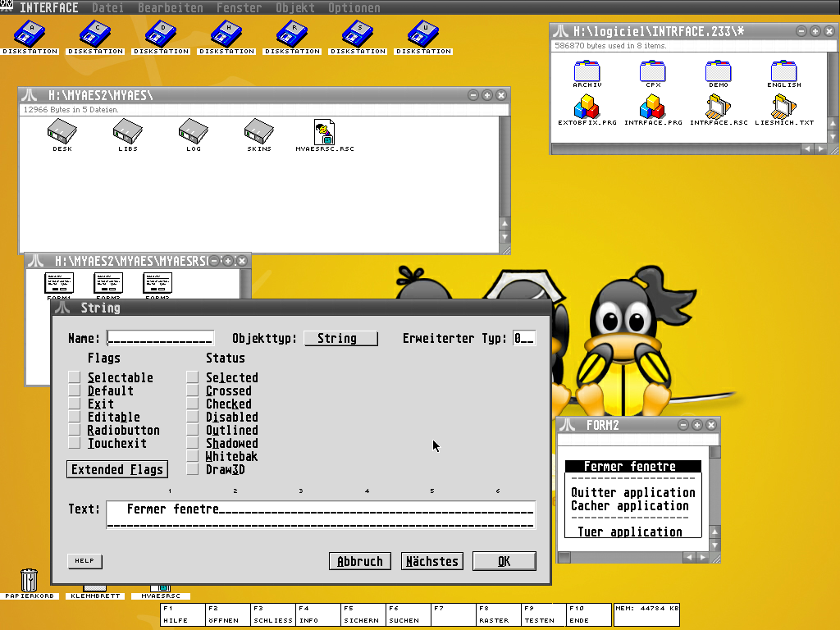Click the Abbruch button

[x=360, y=561]
